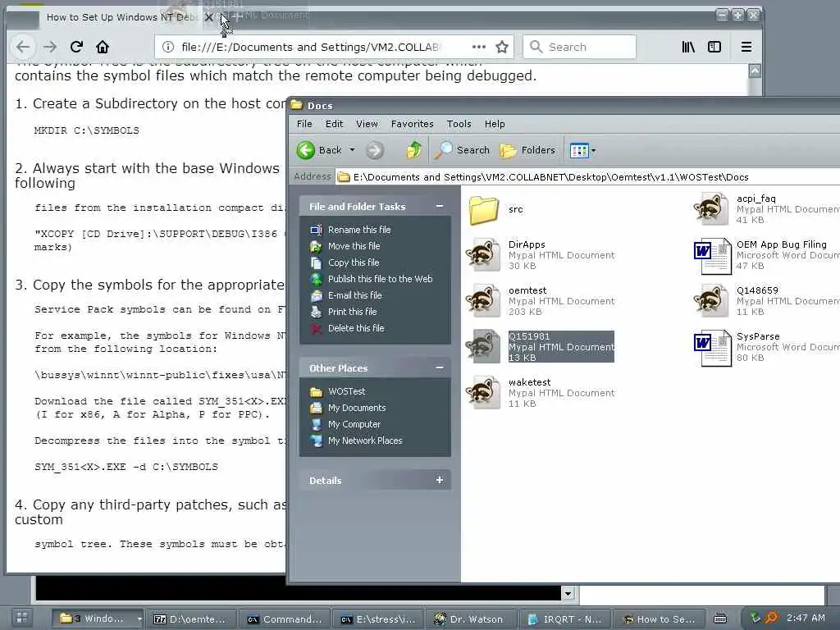
Task: Switch to the 7-Zip D:\oemte... taskbar item
Action: click(x=190, y=619)
